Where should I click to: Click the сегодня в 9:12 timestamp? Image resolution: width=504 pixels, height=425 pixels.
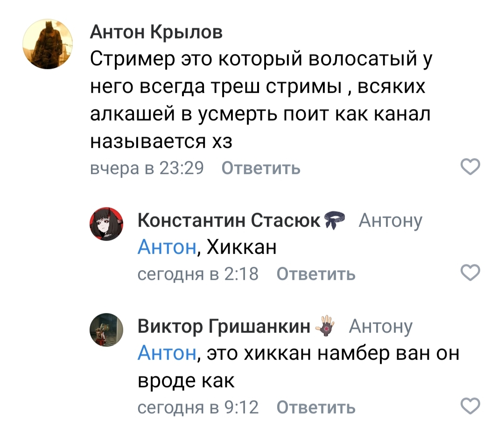[198, 407]
